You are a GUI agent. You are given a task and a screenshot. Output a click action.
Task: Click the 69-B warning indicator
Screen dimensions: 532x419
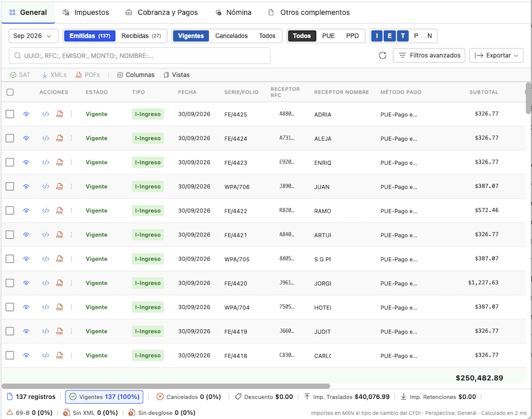click(x=30, y=412)
